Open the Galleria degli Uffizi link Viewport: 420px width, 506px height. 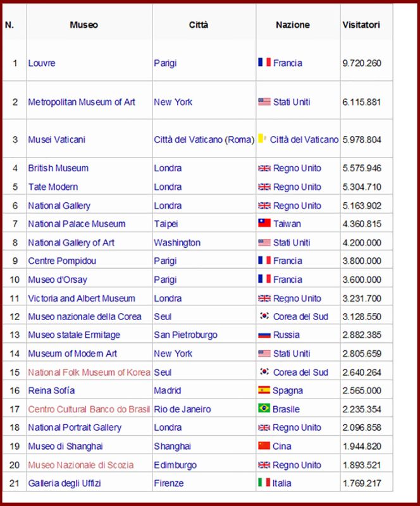coord(65,483)
